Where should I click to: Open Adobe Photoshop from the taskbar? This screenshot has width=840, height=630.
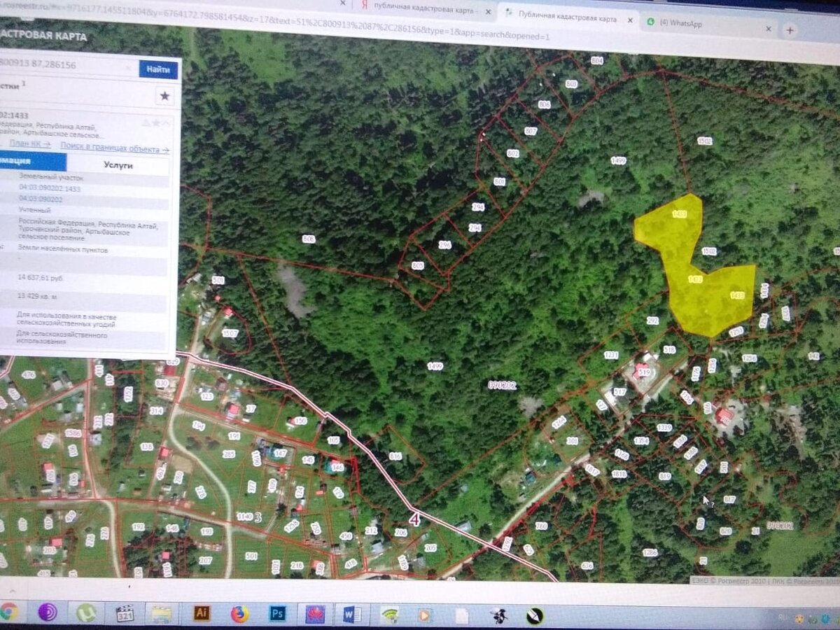[277, 615]
